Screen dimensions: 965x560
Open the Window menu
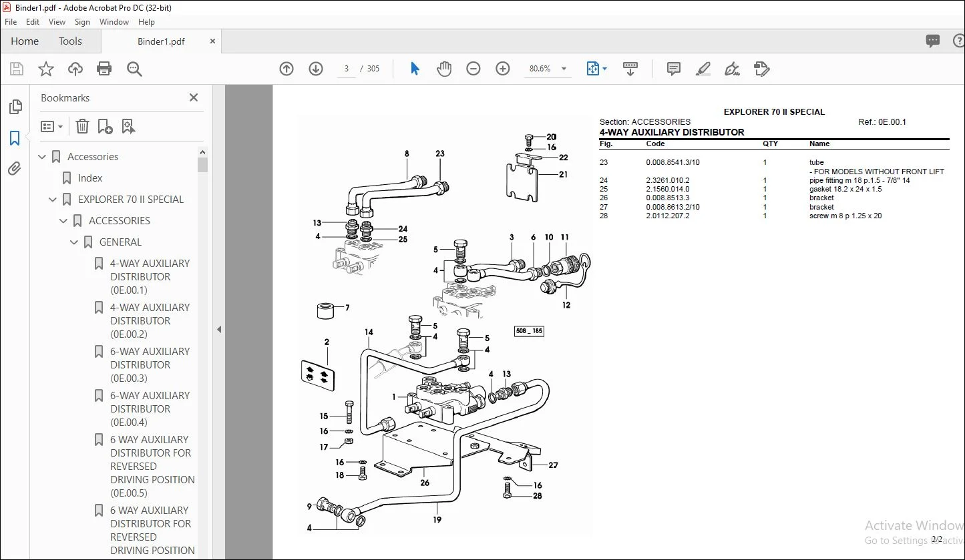(x=114, y=22)
